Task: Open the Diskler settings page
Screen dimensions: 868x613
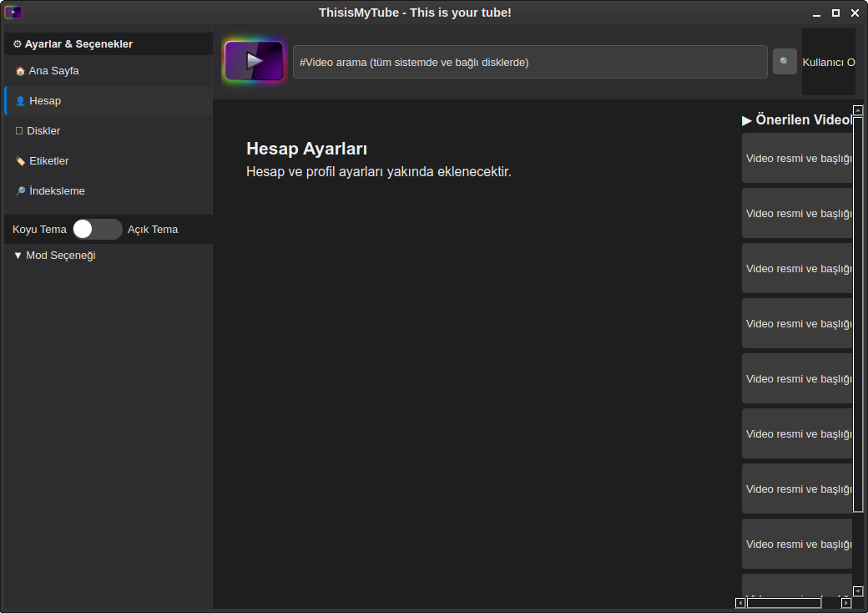Action: [43, 131]
